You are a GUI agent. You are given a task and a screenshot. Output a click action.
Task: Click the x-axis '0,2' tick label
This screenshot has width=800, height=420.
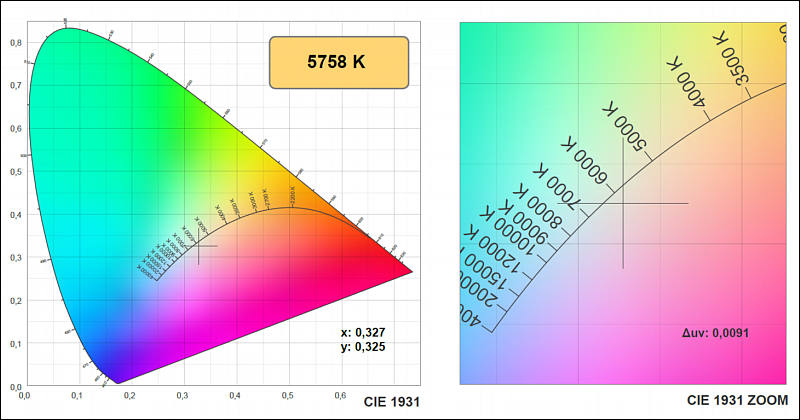(x=130, y=396)
